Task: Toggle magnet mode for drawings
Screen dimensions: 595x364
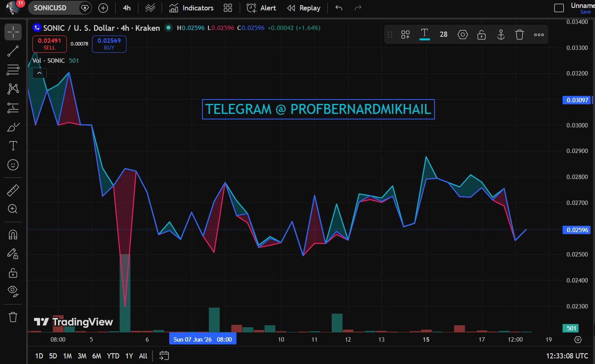Action: (x=13, y=235)
